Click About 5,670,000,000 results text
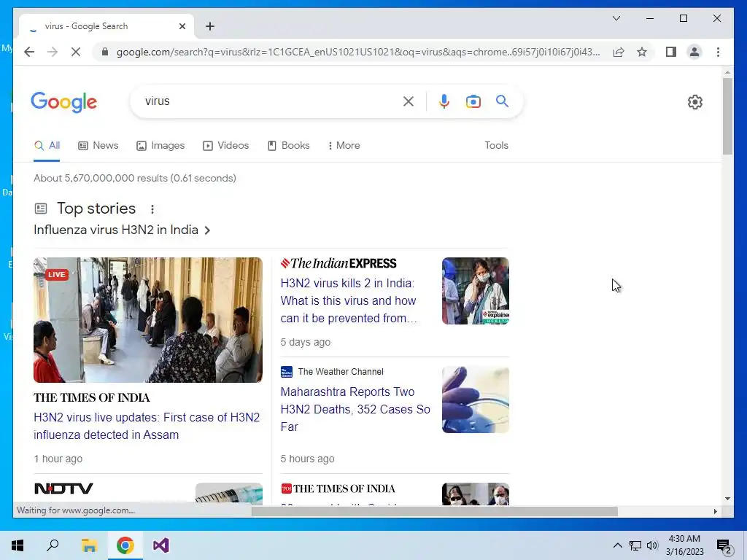The height and width of the screenshot is (560, 747). [135, 178]
